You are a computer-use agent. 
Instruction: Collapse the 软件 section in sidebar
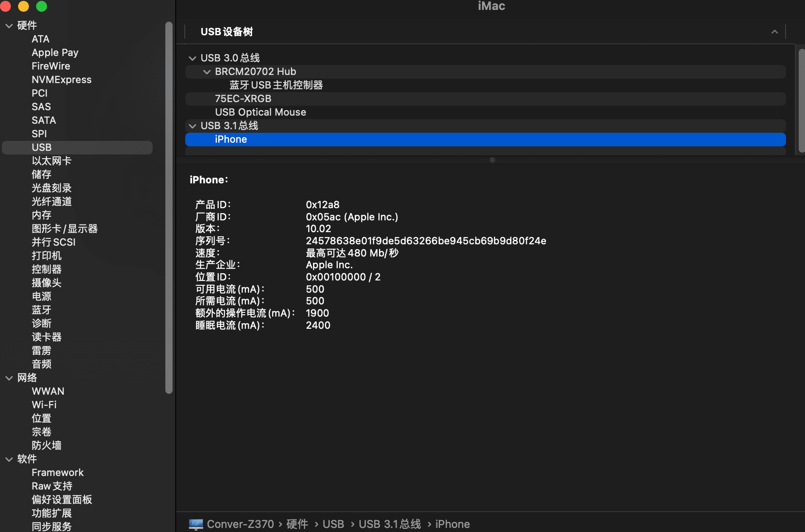(9, 459)
